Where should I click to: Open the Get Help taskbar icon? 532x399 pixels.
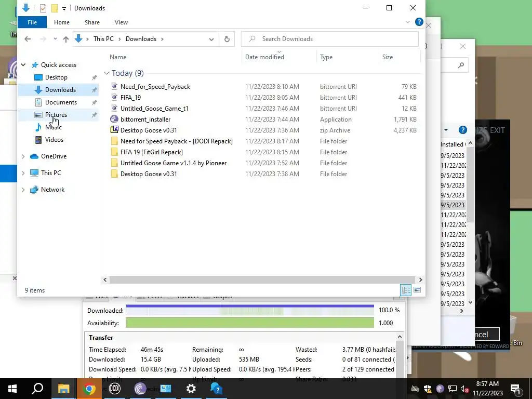coord(217,389)
